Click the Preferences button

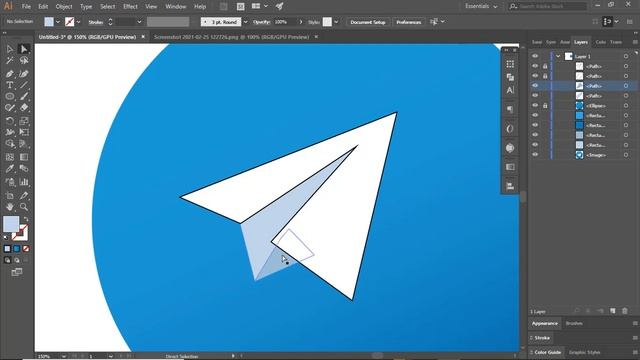[x=409, y=22]
